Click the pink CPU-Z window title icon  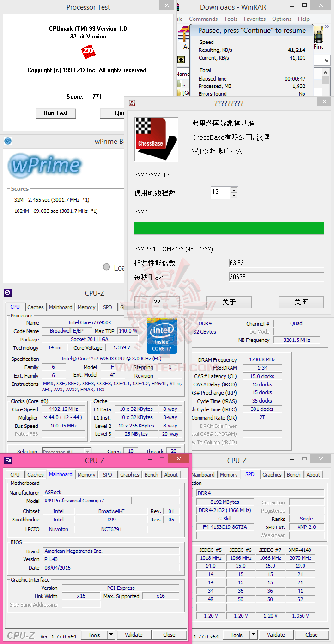[x=8, y=460]
